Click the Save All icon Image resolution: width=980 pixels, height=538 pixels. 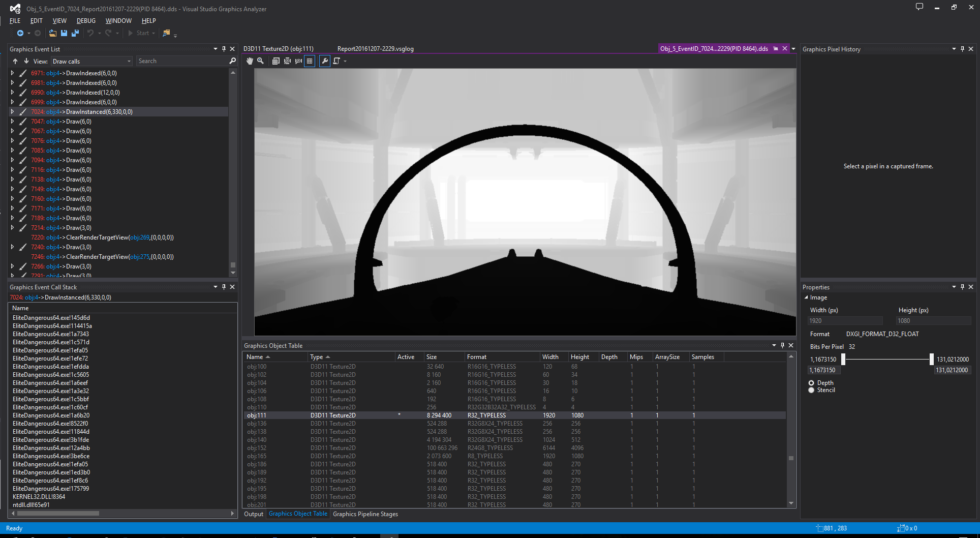click(75, 33)
